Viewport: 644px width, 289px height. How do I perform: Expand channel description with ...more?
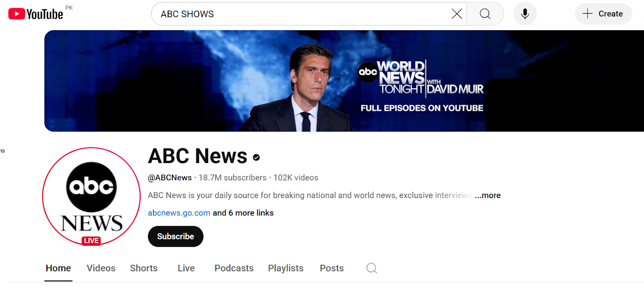coord(487,195)
